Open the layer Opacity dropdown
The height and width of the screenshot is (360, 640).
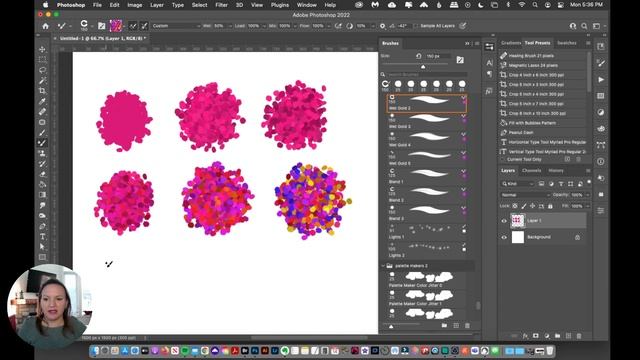tap(588, 195)
